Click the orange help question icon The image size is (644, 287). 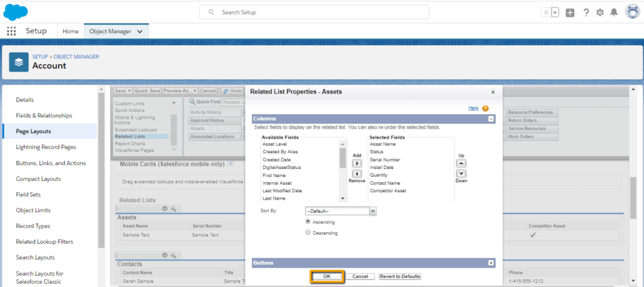[x=486, y=108]
